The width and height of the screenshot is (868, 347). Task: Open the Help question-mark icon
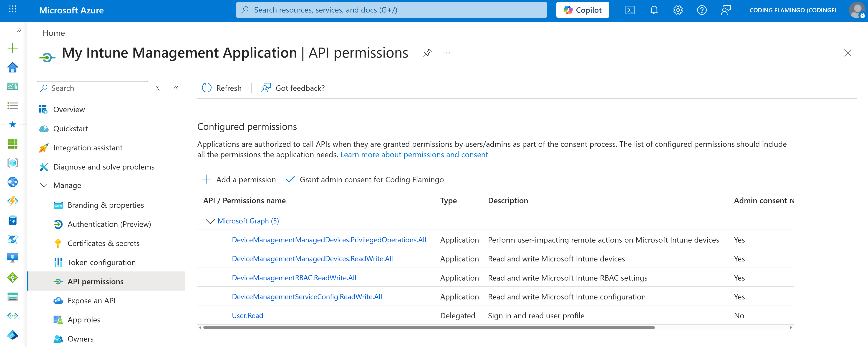point(702,10)
